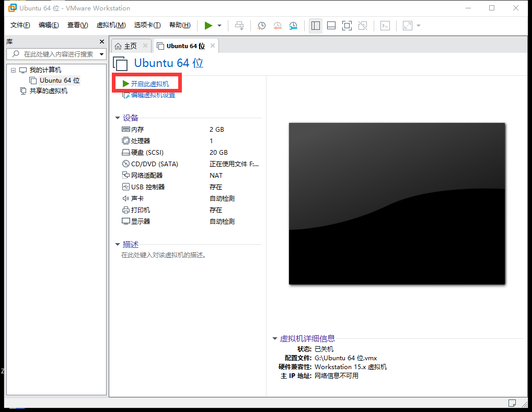
Task: Click the 已关机 status text
Action: click(x=324, y=349)
